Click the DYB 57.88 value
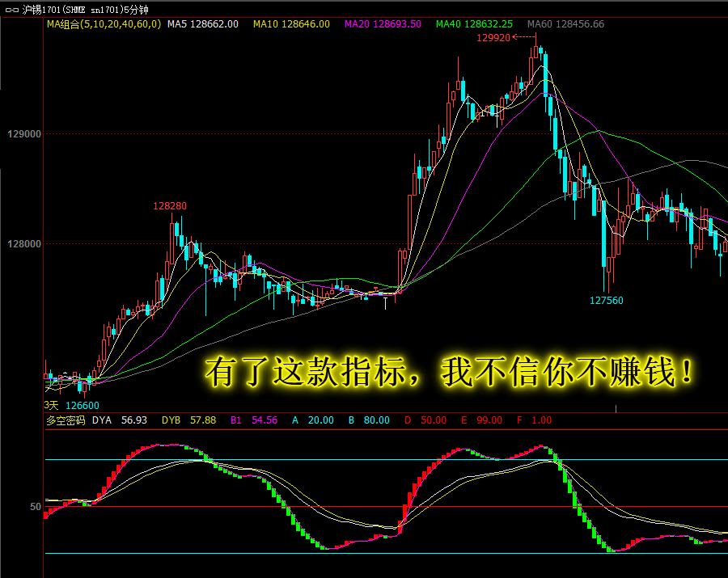 (x=188, y=420)
